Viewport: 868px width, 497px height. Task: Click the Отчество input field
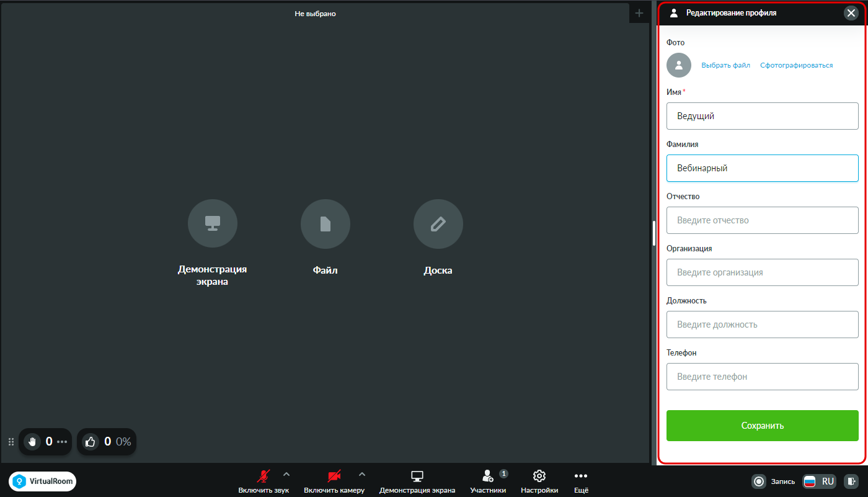coord(763,220)
